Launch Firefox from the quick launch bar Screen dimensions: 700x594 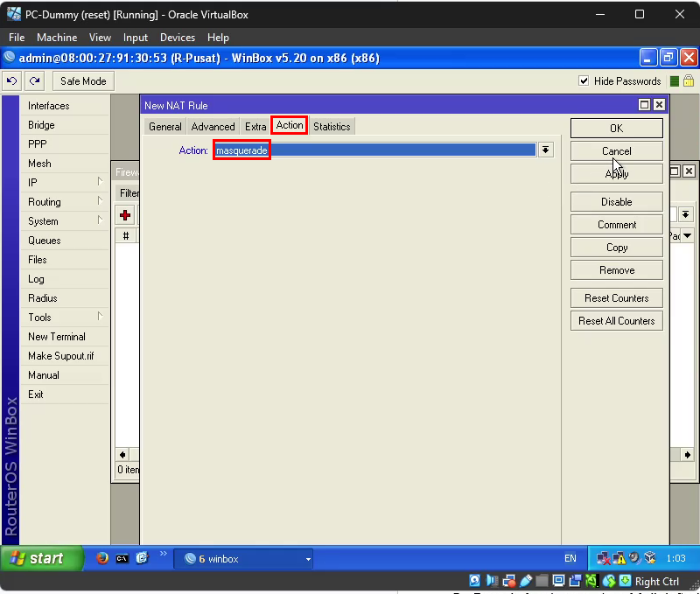pos(102,558)
